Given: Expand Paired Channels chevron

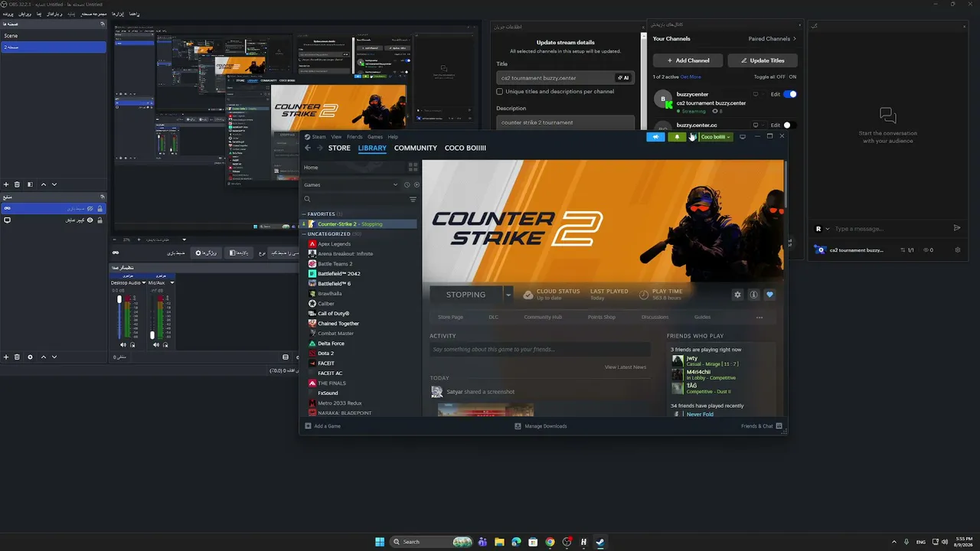Looking at the screenshot, I should click(x=795, y=38).
